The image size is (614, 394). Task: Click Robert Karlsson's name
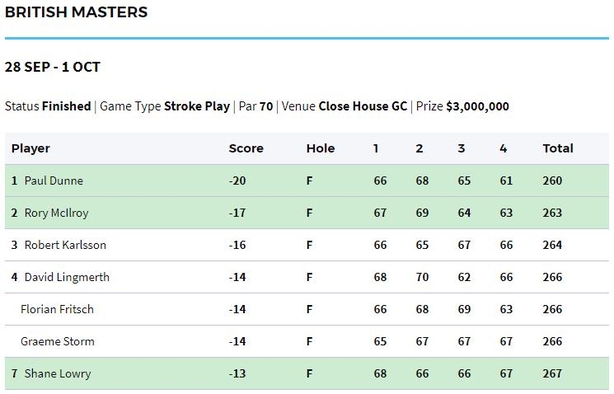[65, 245]
